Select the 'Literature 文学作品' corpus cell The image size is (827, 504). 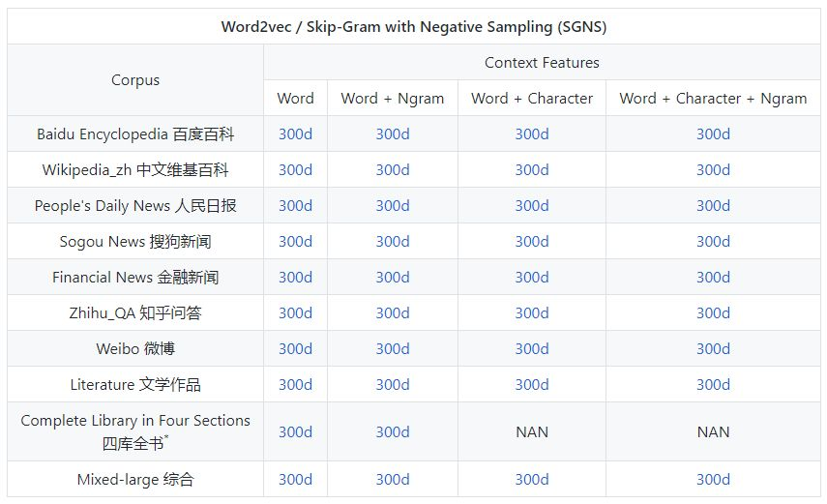[135, 385]
